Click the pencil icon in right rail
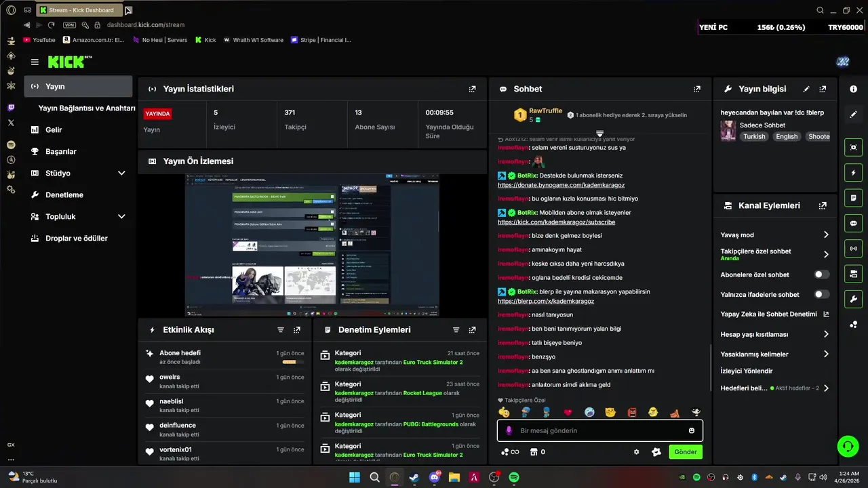 (854, 115)
